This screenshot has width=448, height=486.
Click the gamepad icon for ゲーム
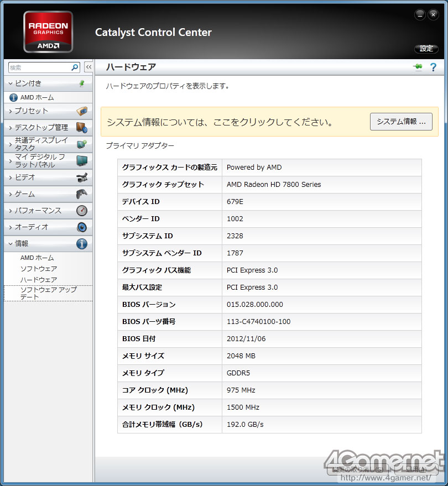point(82,194)
